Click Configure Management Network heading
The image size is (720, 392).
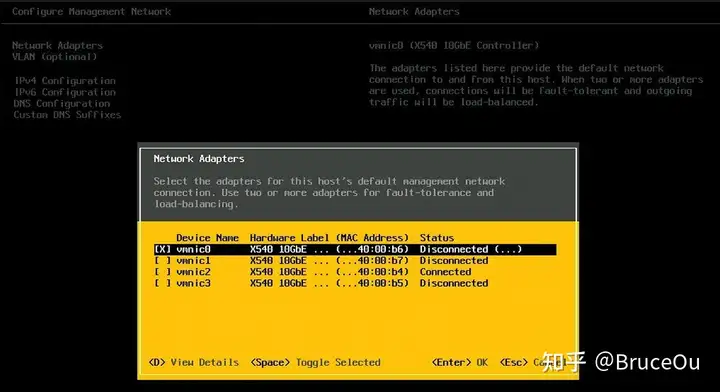91,12
